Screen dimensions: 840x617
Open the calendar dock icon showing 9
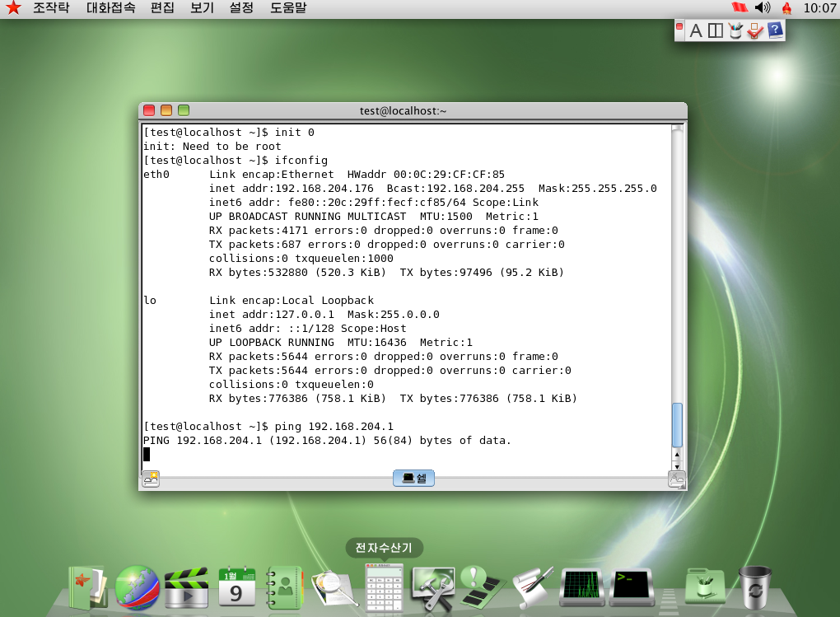236,587
